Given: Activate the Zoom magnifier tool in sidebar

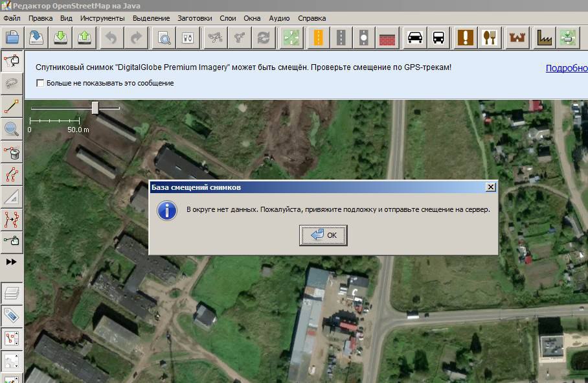Looking at the screenshot, I should click(12, 129).
